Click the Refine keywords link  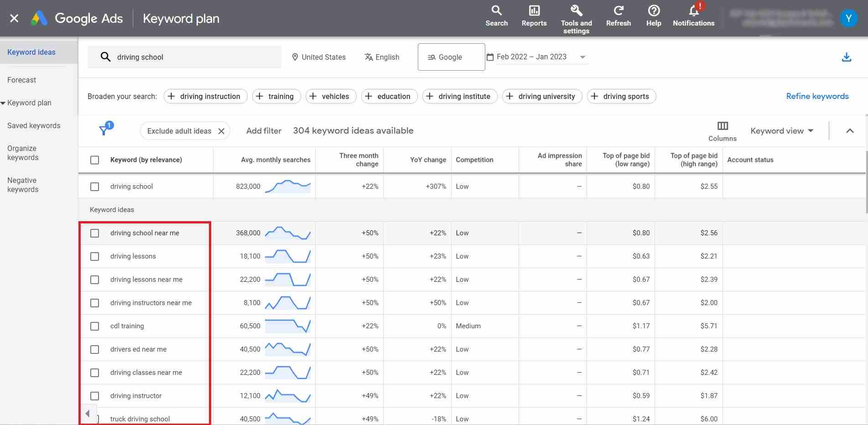pos(817,96)
